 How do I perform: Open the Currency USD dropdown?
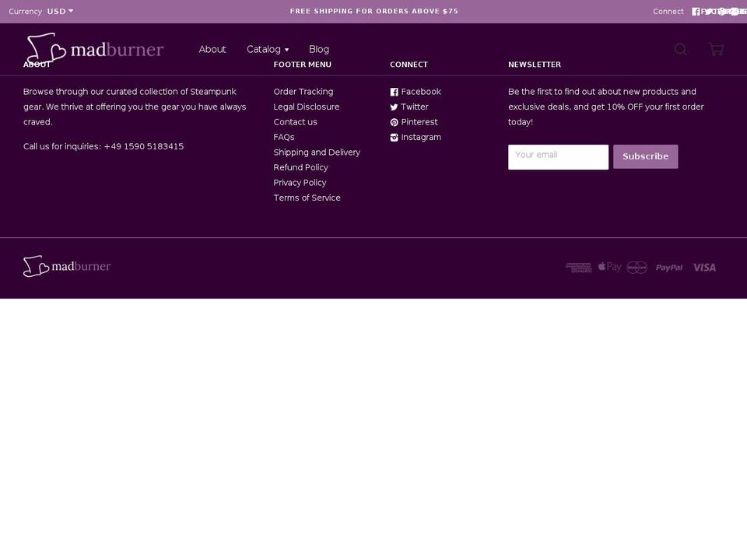[x=60, y=11]
